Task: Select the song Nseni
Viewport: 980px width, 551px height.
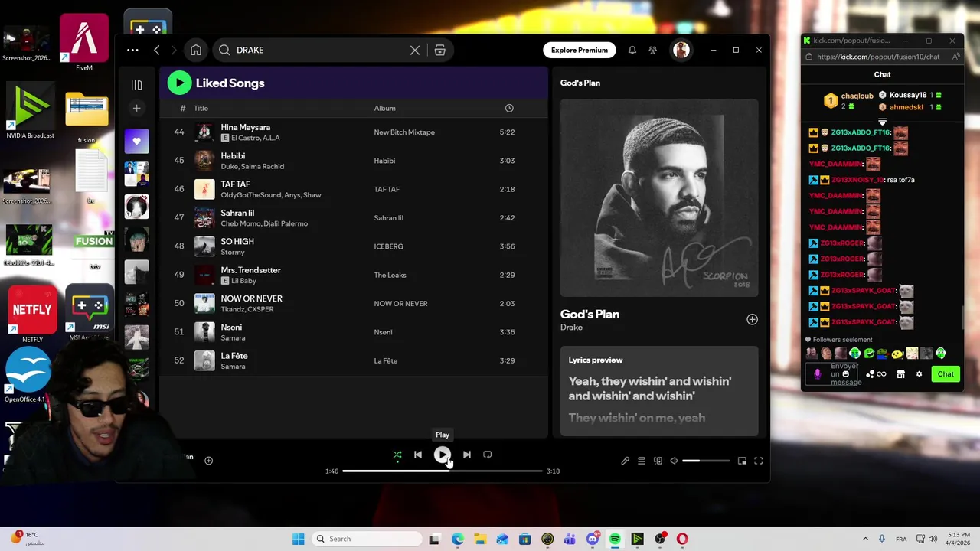Action: pyautogui.click(x=231, y=327)
